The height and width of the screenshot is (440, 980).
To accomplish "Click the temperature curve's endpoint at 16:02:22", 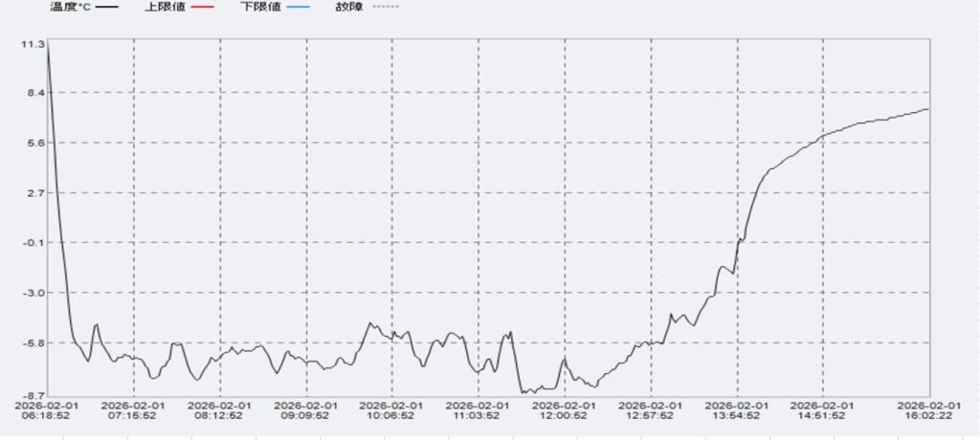I will pos(928,109).
